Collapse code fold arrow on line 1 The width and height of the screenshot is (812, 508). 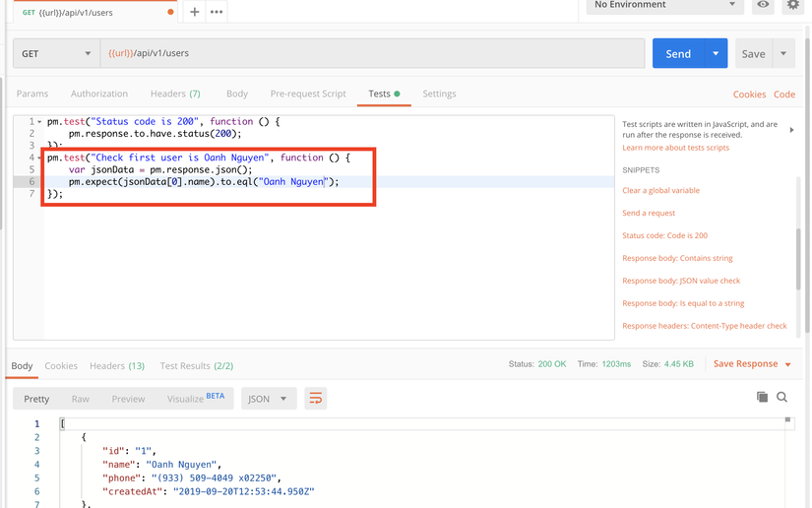click(x=39, y=122)
